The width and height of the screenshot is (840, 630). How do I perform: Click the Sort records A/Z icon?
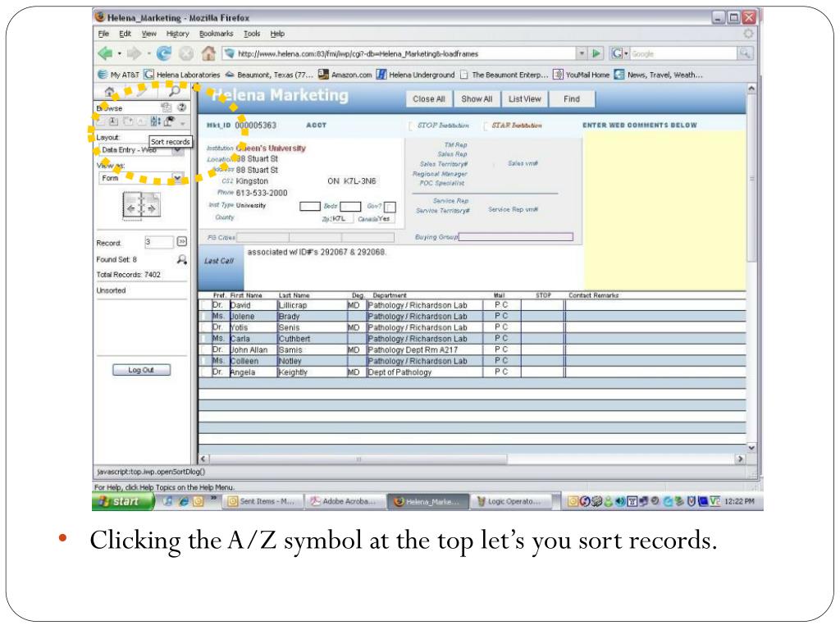coord(155,121)
